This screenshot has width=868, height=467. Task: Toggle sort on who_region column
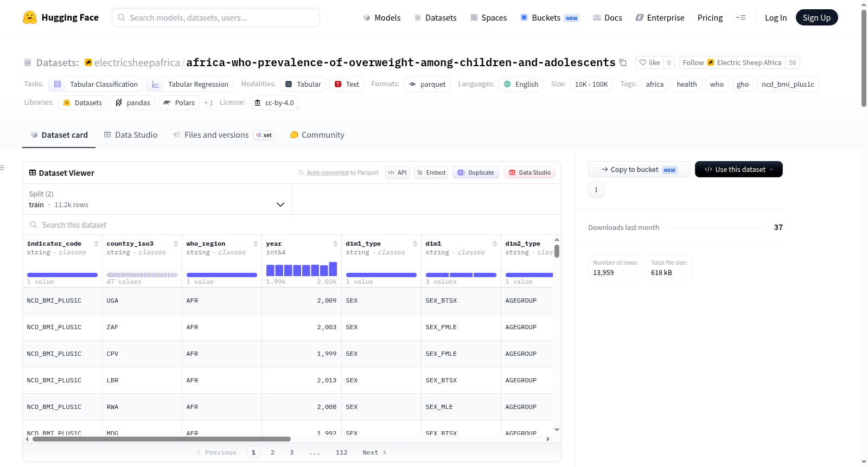pos(256,244)
